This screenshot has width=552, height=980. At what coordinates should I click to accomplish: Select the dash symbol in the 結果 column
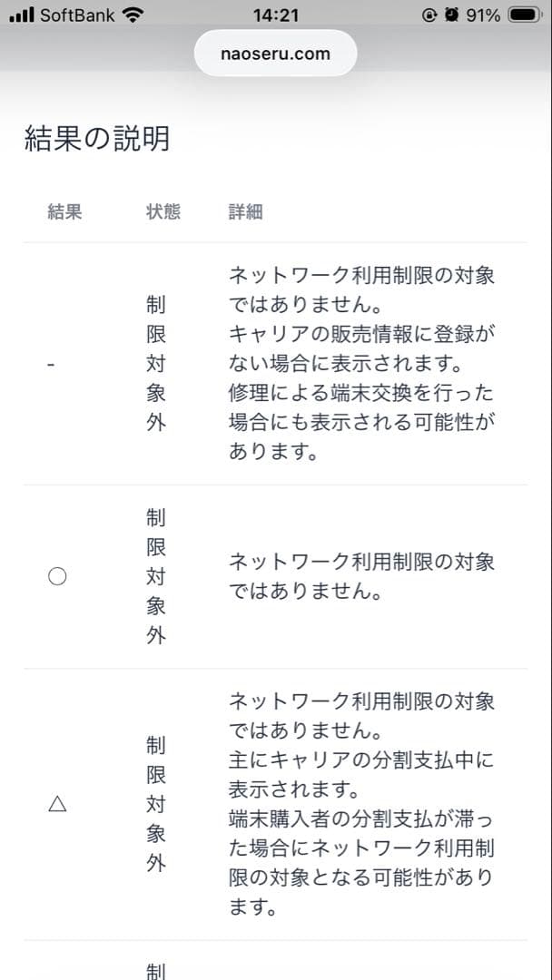point(51,363)
